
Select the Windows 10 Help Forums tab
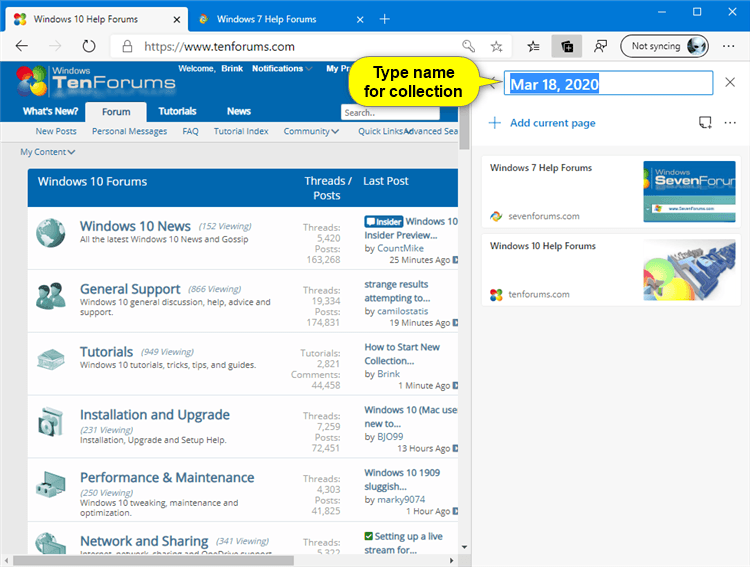pos(86,19)
